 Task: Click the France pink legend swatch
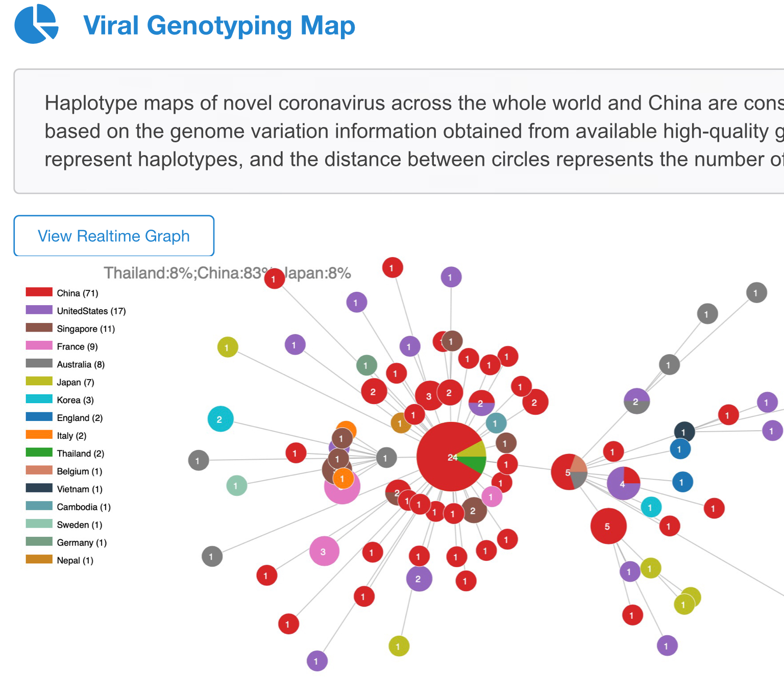pos(39,346)
